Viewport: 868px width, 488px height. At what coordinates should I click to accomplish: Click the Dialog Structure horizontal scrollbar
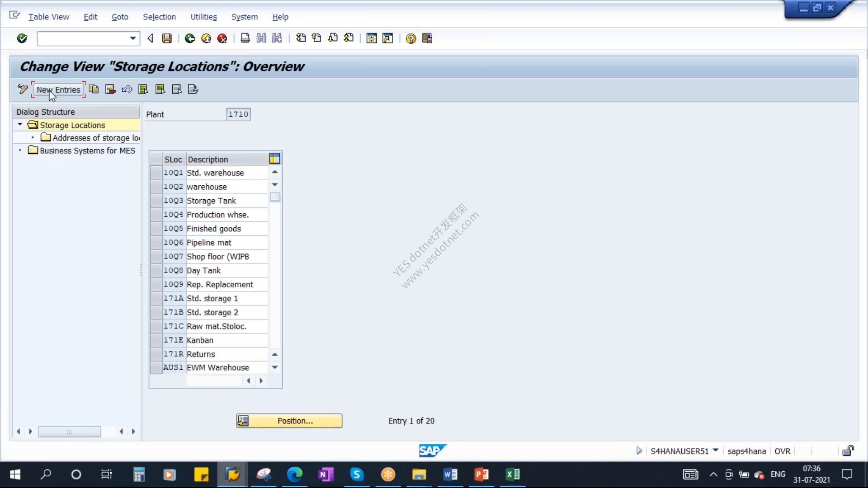click(69, 432)
